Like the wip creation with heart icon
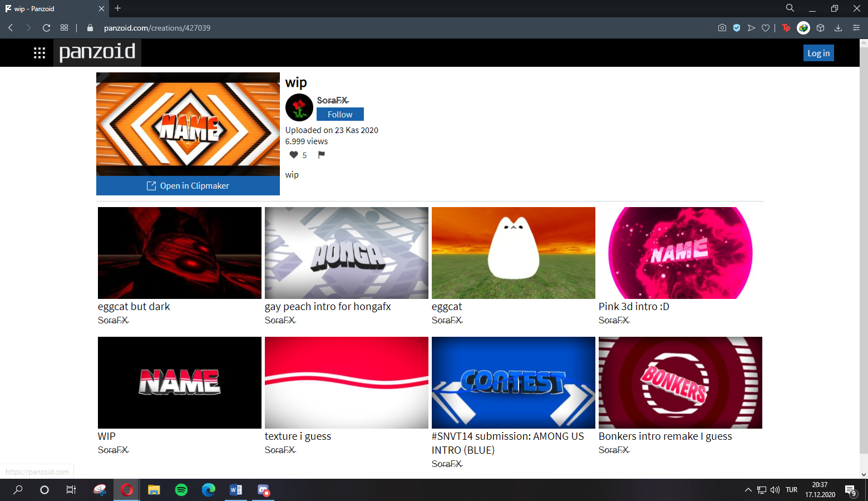This screenshot has width=868, height=501. tap(294, 155)
